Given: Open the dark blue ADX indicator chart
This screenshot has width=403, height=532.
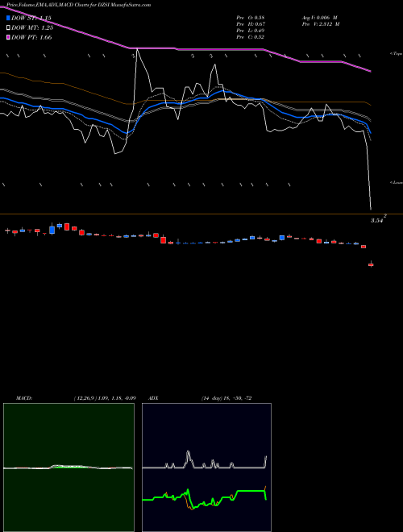Looking at the screenshot, I should click(206, 468).
